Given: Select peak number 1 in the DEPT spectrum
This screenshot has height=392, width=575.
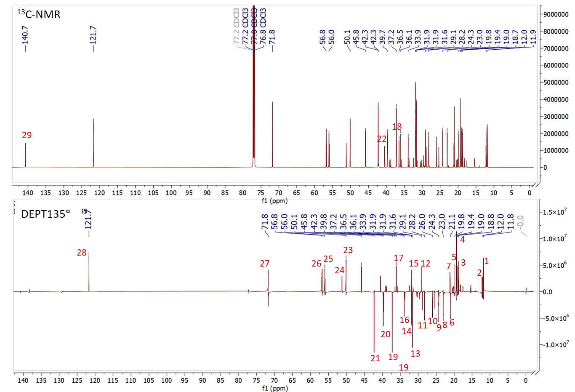Looking at the screenshot, I should (x=486, y=261).
